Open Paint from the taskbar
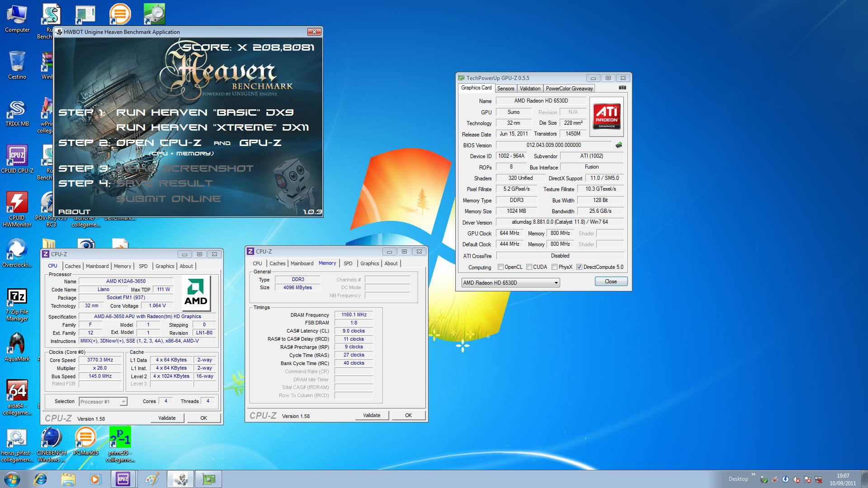The image size is (868, 488). coord(151,479)
